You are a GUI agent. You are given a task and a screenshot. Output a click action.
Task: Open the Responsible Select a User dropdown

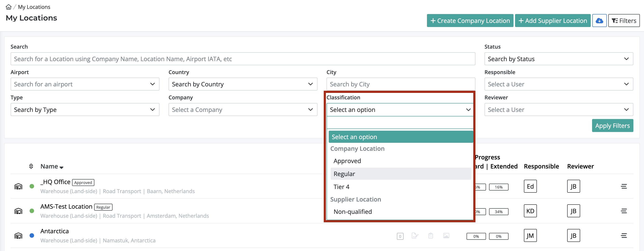[559, 84]
